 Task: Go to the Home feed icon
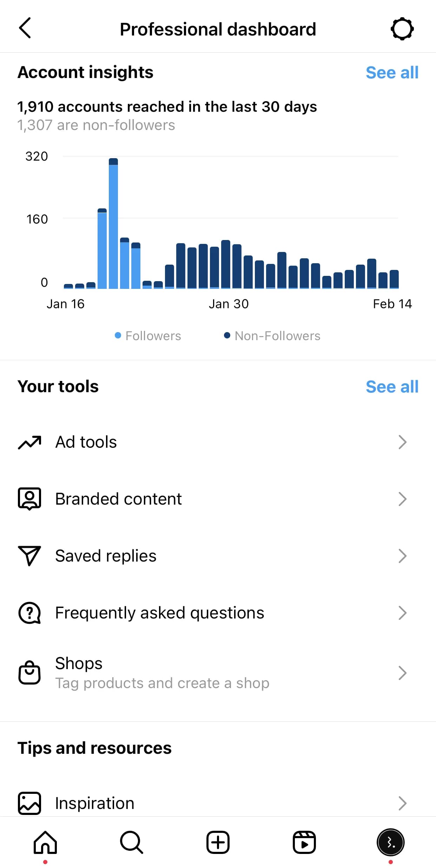(x=45, y=842)
